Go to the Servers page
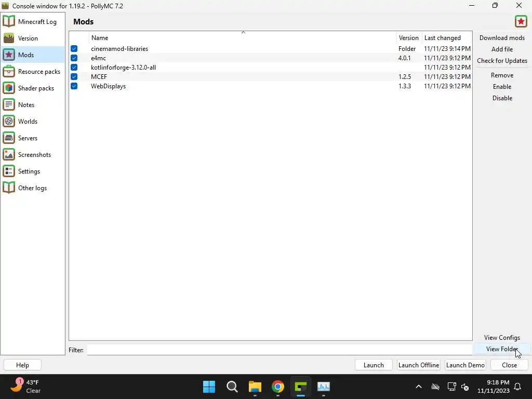This screenshot has height=399, width=532. [x=33, y=138]
